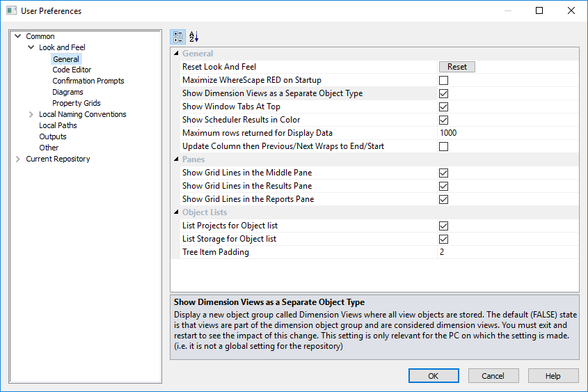Select Code Editor in the tree
Viewport: 588px width, 392px height.
(x=72, y=70)
